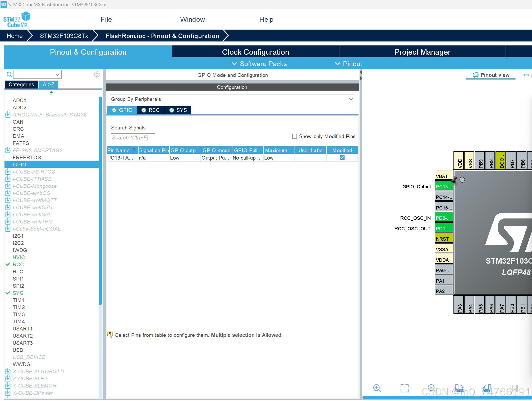Image resolution: width=532 pixels, height=401 pixels.
Task: Click download icon next to X-CUBE-ALGOBUILD
Action: pyautogui.click(x=8, y=371)
